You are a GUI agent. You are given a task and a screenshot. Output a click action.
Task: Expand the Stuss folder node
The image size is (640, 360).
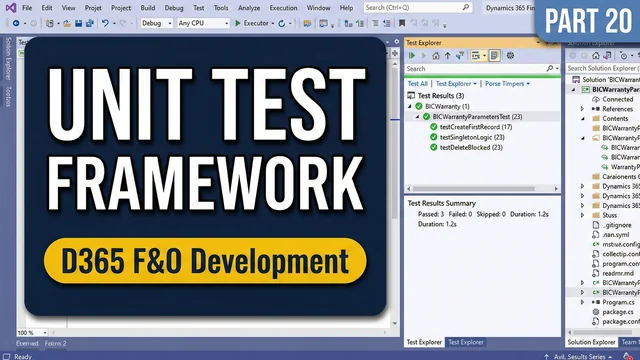(582, 215)
